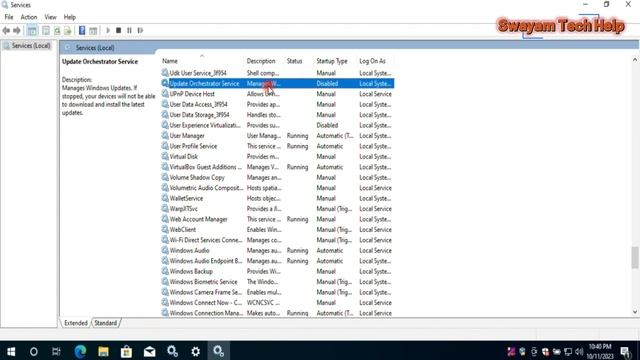Refresh the services list with the toolbar icon
This screenshot has height=360, width=640.
point(57,31)
